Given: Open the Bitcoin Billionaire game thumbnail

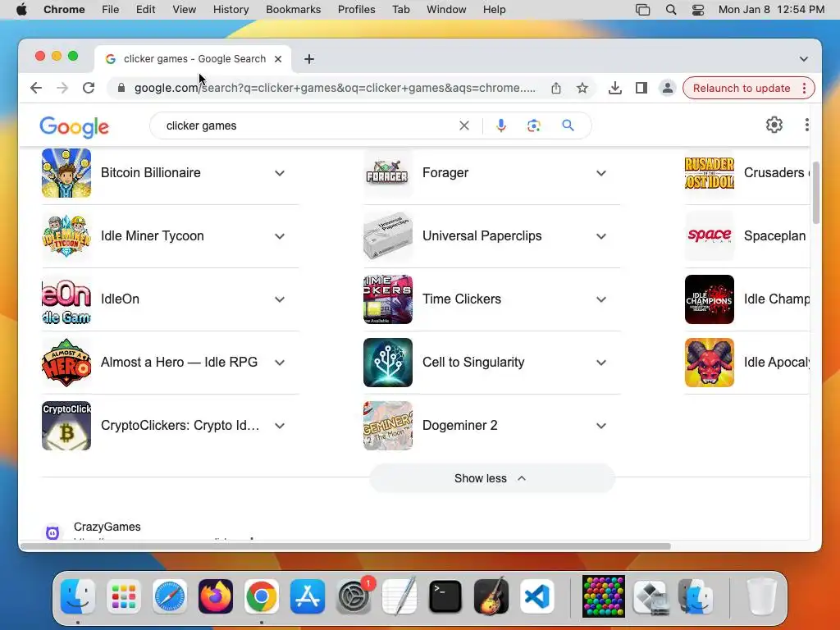Looking at the screenshot, I should (x=66, y=173).
